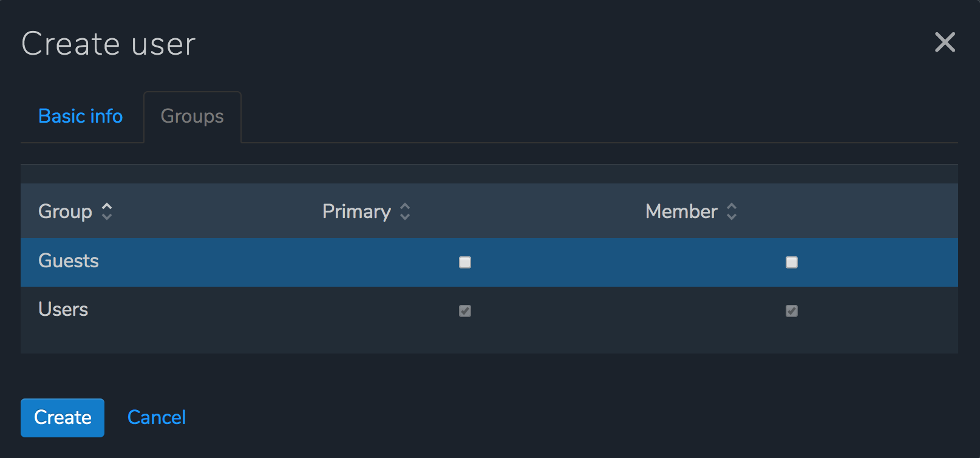Select the Users group row
980x458 pixels.
[x=182, y=311]
